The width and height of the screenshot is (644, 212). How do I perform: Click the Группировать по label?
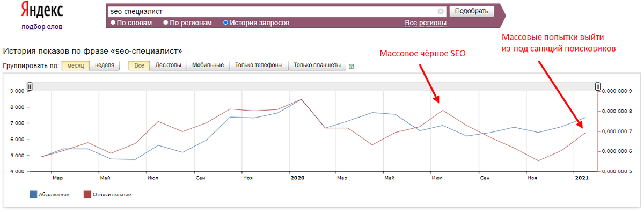point(31,66)
